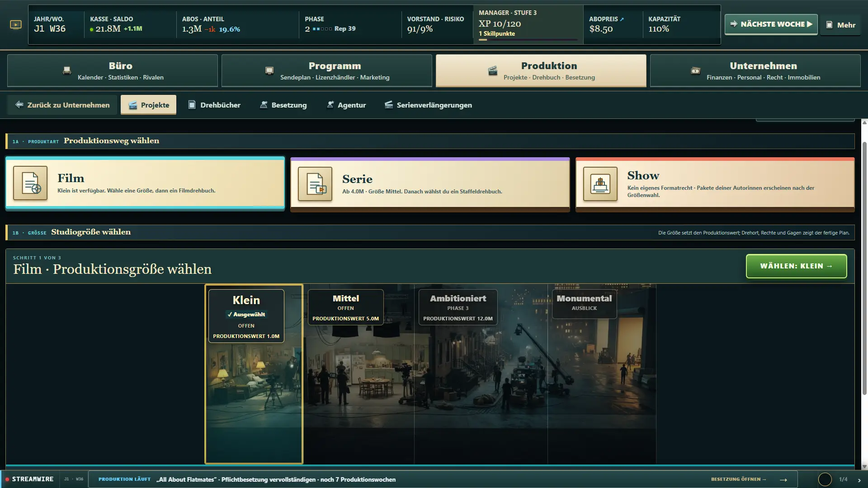
Task: Choose the Serie production path card
Action: (430, 184)
